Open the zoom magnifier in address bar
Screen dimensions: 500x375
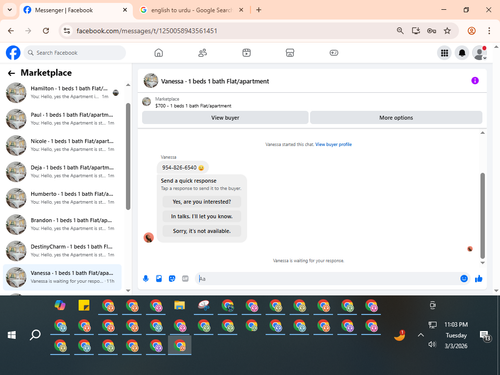pos(400,31)
